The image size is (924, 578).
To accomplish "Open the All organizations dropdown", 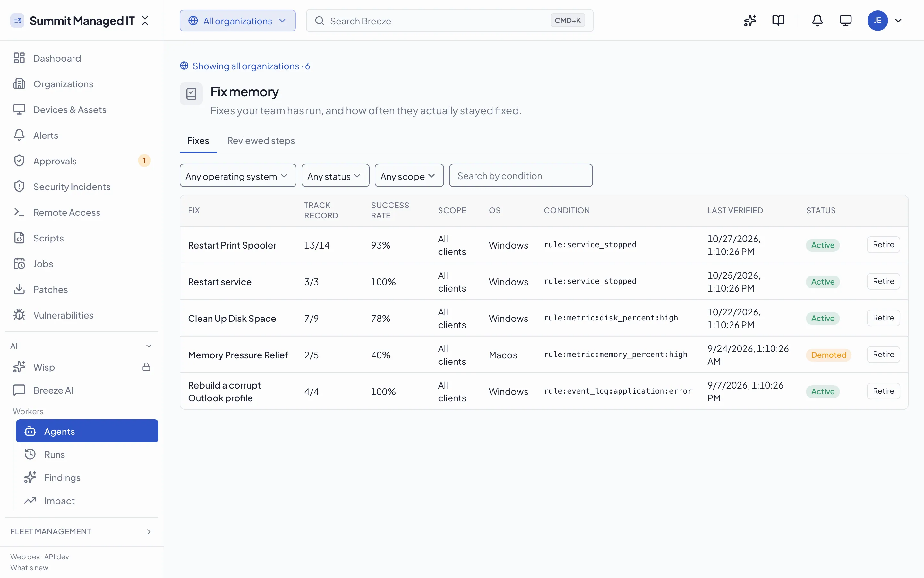I will [x=237, y=21].
